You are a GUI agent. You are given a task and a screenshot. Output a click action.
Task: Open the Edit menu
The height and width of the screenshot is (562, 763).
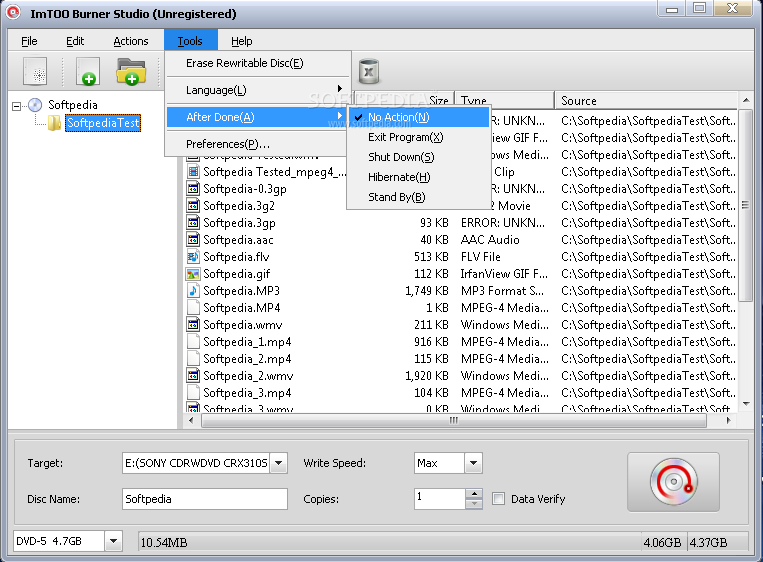75,41
